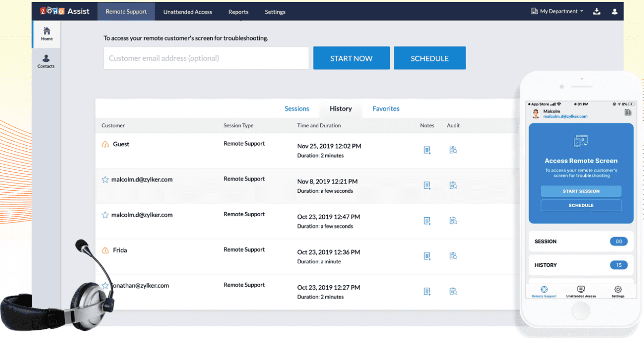This screenshot has width=644, height=340.
Task: Click the START NOW button
Action: (351, 58)
